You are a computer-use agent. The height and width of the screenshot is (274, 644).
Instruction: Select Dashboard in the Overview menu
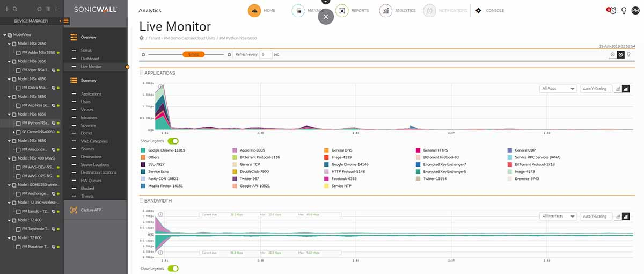point(90,59)
